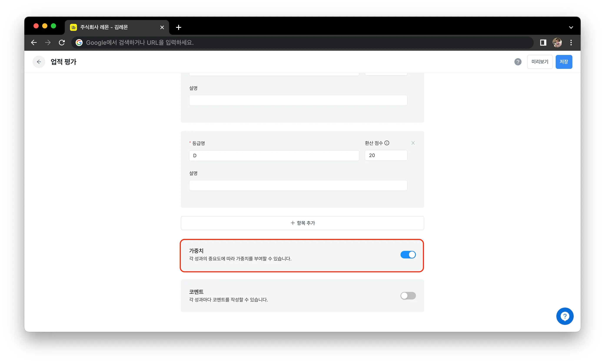
Task: Click the Google icon in the address bar
Action: [x=79, y=42]
